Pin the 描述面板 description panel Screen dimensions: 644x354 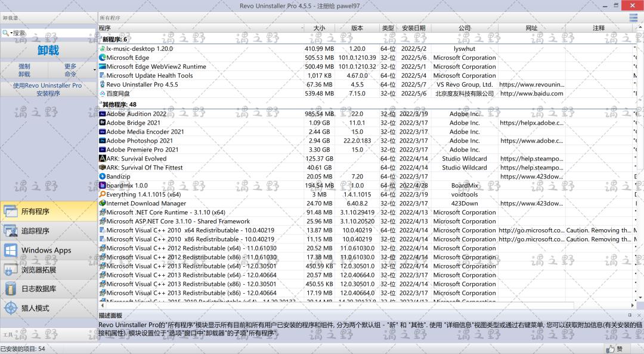(630, 315)
